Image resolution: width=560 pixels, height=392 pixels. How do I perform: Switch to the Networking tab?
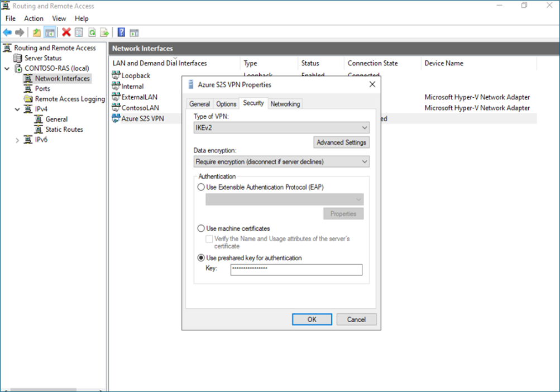click(285, 104)
